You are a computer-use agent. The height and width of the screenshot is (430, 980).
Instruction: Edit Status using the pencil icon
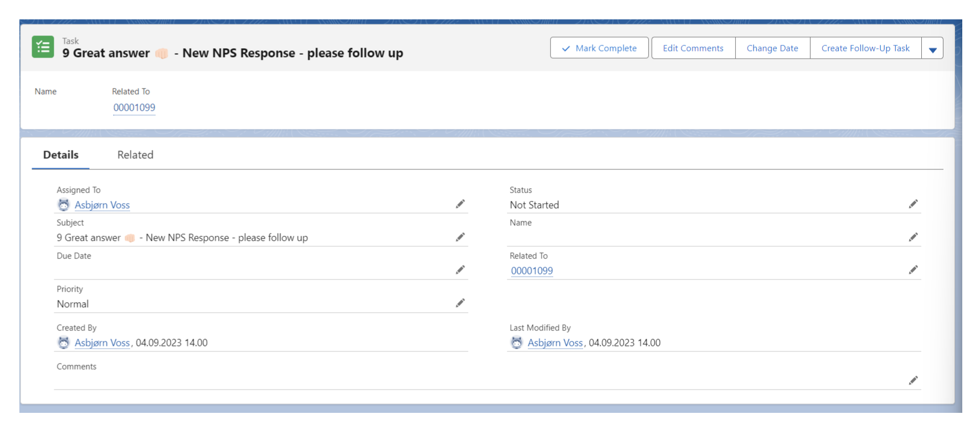click(913, 204)
